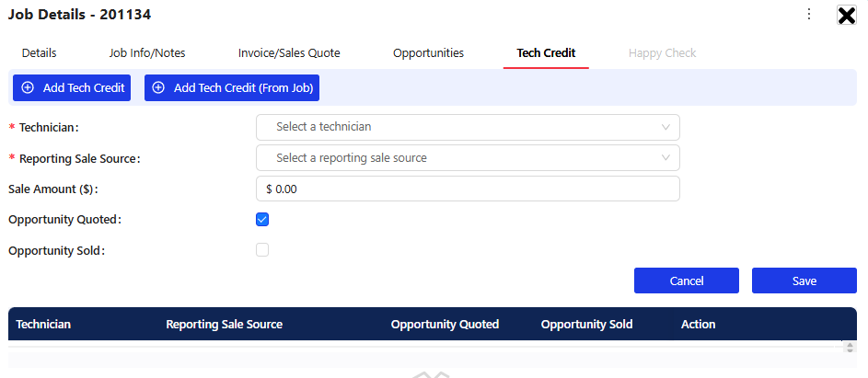Click plus icon on Add Tech Credit (From Job)

(158, 88)
